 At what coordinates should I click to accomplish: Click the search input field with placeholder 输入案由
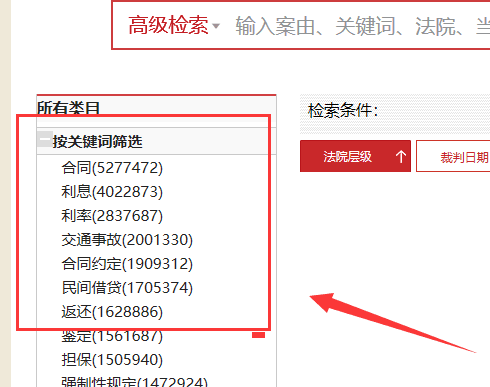362,26
